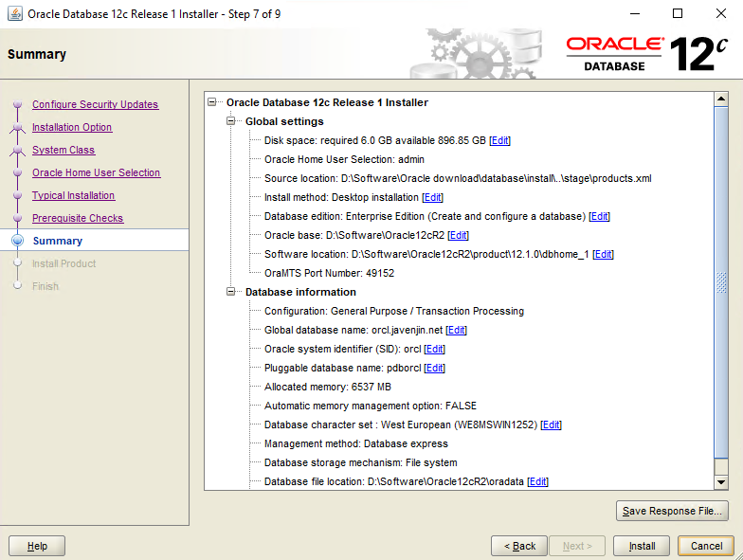743x560 pixels.
Task: Select Automatic memory management option: FALSE row
Action: click(370, 406)
